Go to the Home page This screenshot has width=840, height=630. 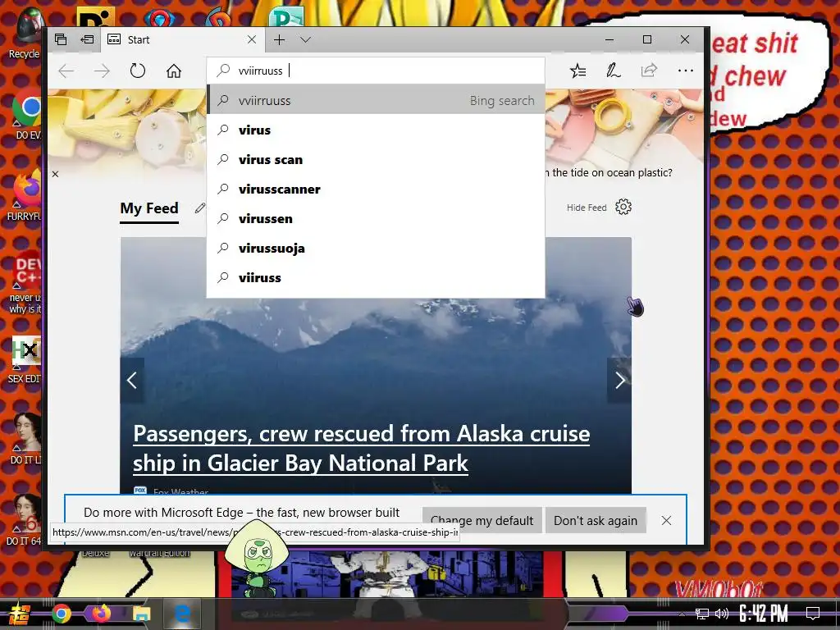click(174, 71)
